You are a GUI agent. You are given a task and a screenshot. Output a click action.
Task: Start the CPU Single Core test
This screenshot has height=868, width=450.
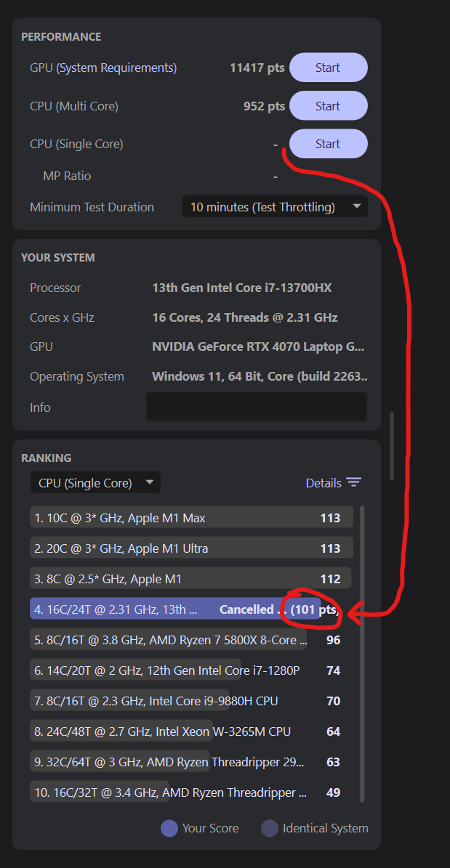coord(328,144)
